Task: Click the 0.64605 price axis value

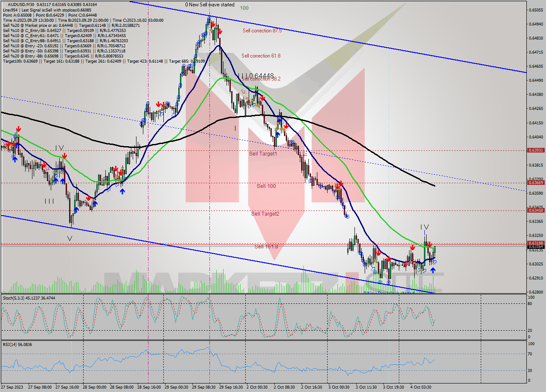Action: [x=536, y=66]
